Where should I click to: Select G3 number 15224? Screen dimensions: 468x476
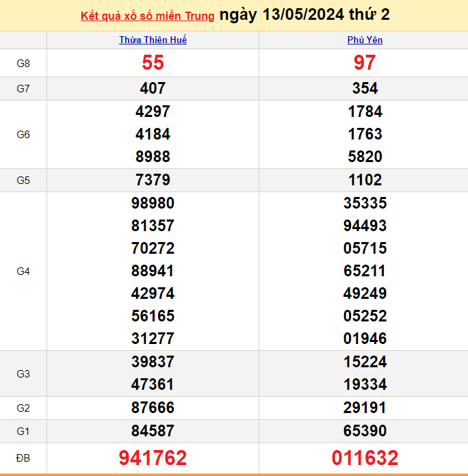365,362
